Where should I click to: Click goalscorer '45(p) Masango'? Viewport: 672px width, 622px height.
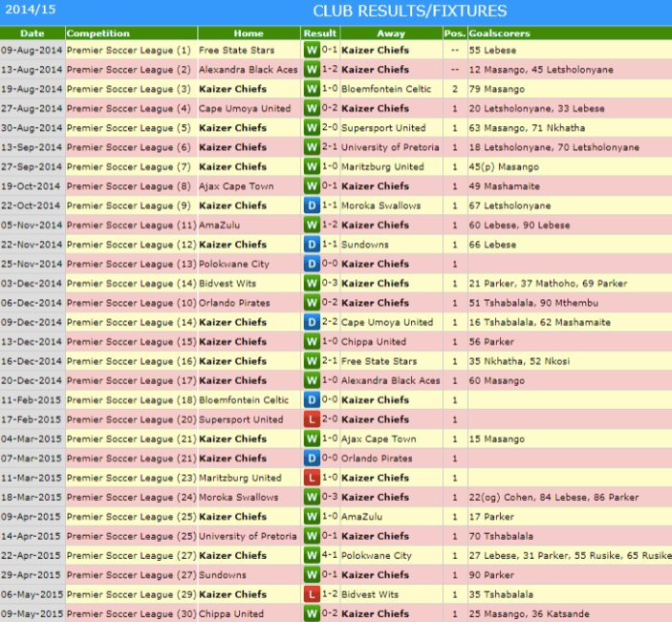pyautogui.click(x=504, y=166)
